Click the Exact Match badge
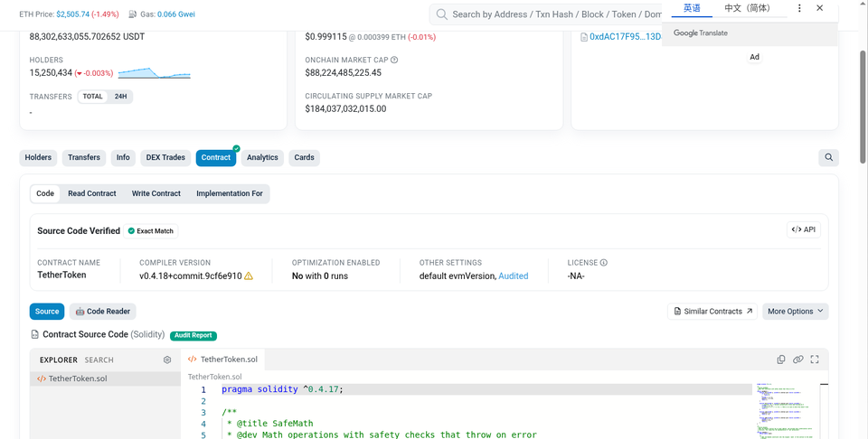The width and height of the screenshot is (868, 439). click(x=151, y=231)
